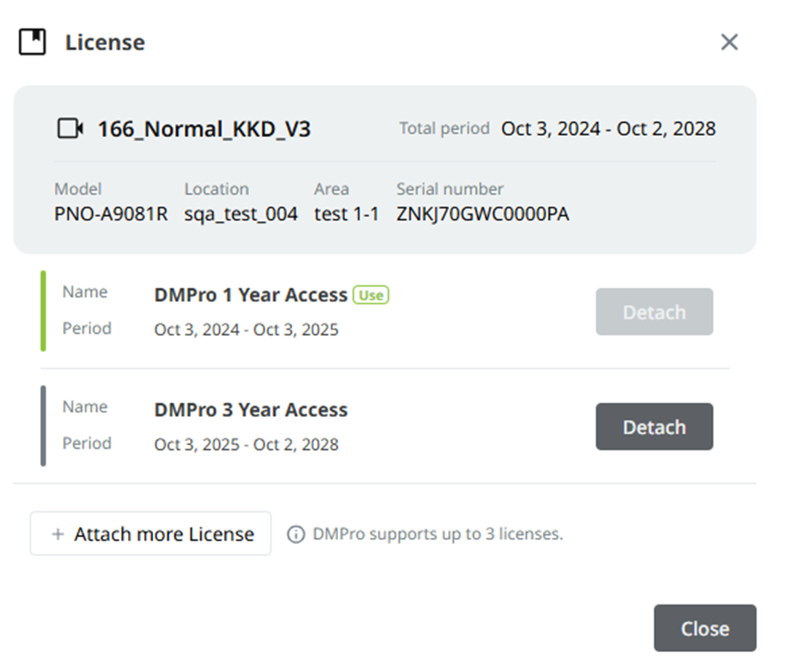This screenshot has width=785, height=672.
Task: Click the green status bar of 1 Year license
Action: coord(43,311)
